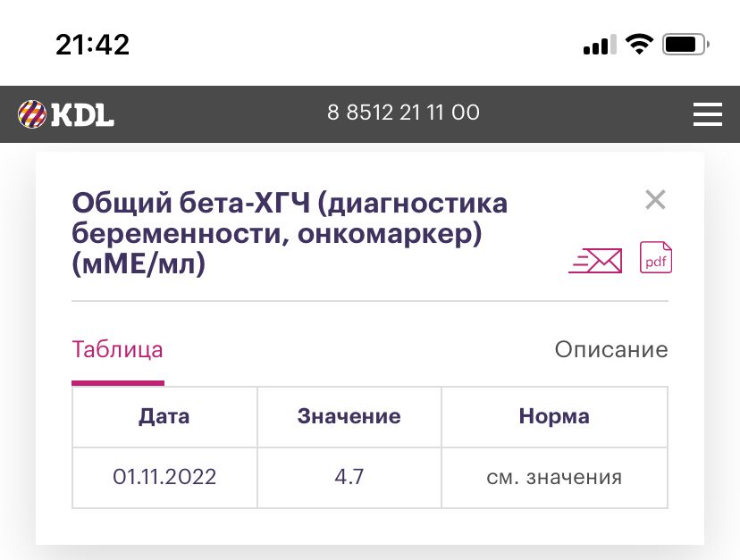Click the Wi-Fi icon in status bar
This screenshot has width=740, height=560.
click(638, 43)
